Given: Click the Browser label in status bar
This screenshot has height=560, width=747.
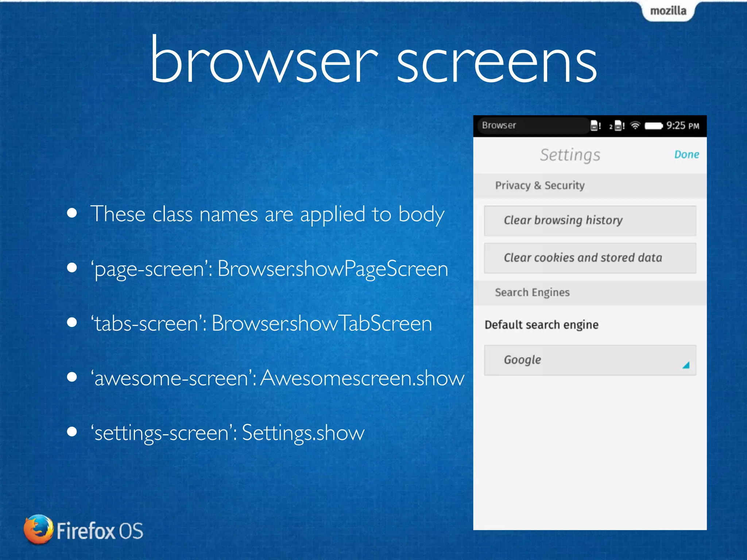Looking at the screenshot, I should 499,125.
